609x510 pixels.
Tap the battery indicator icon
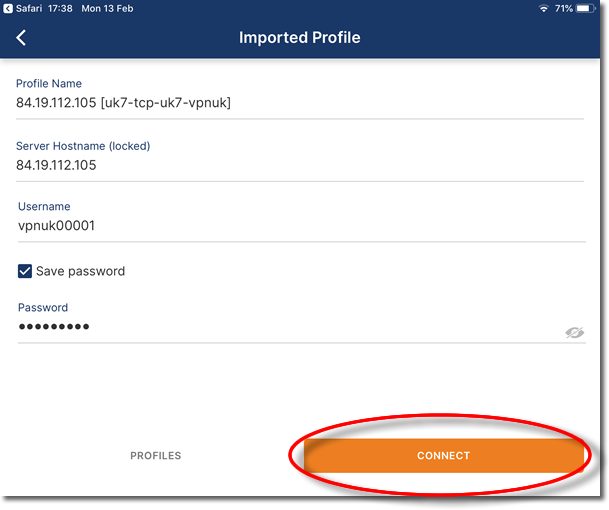[586, 8]
